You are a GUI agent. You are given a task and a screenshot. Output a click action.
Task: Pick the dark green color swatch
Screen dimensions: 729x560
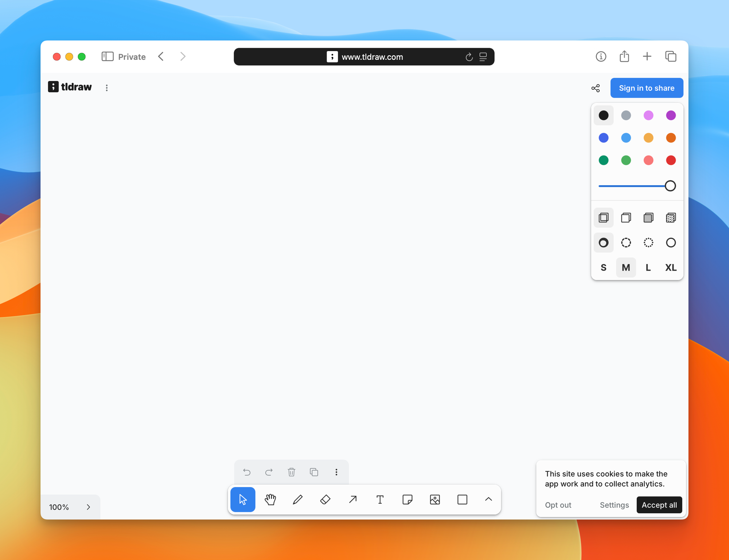point(604,160)
